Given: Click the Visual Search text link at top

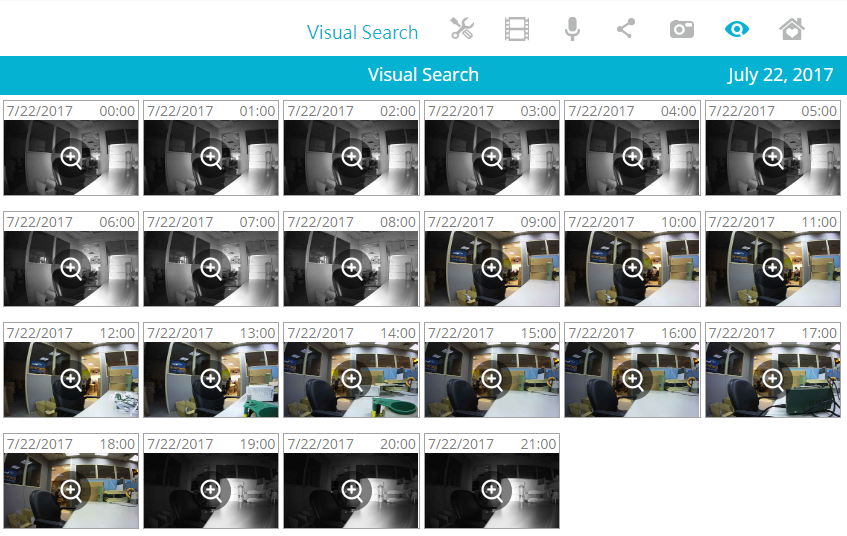Looking at the screenshot, I should tap(362, 32).
